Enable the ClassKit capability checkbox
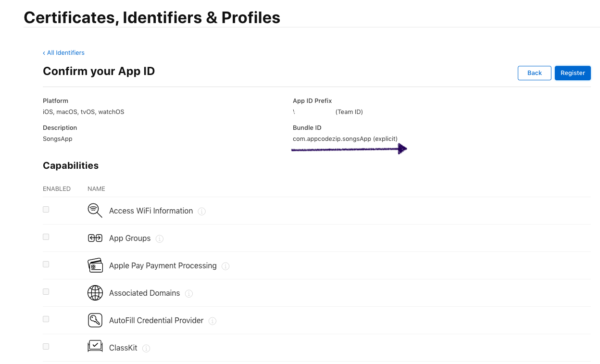This screenshot has height=364, width=600. tap(46, 346)
